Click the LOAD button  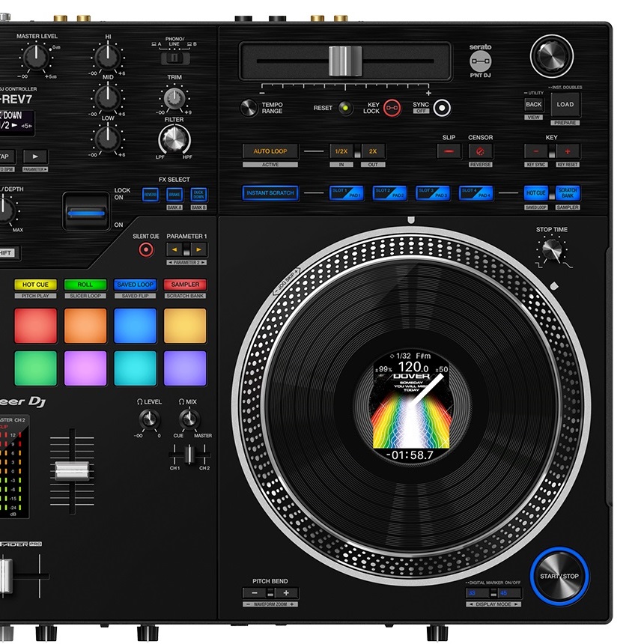565,105
